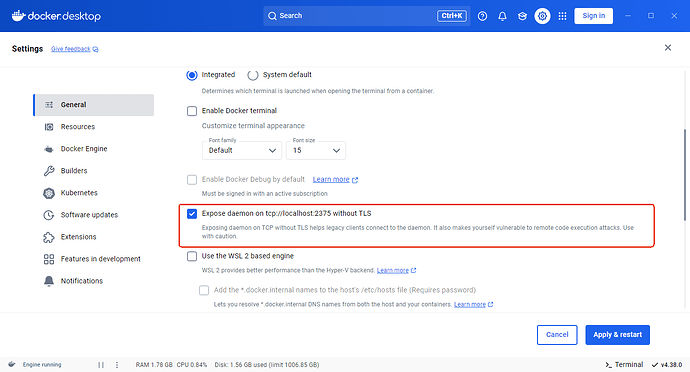Click the engine whale icon in status bar
This screenshot has height=372, width=690.
coord(12,365)
